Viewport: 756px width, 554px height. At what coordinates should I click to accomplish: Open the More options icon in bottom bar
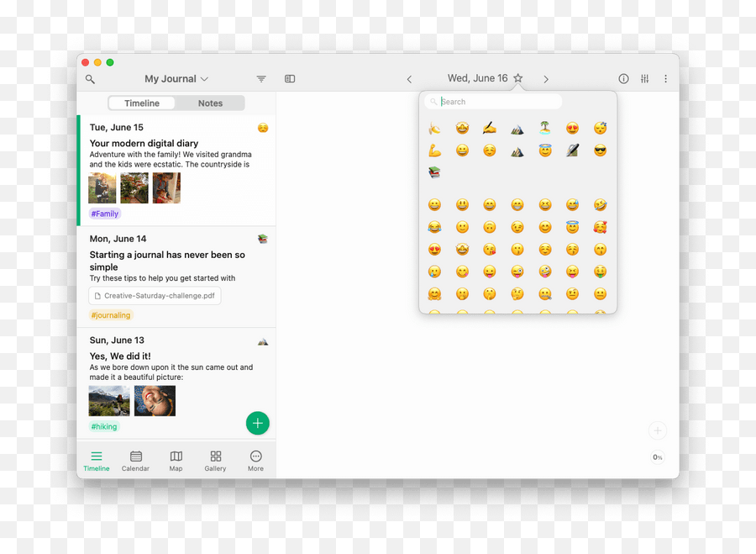click(255, 459)
